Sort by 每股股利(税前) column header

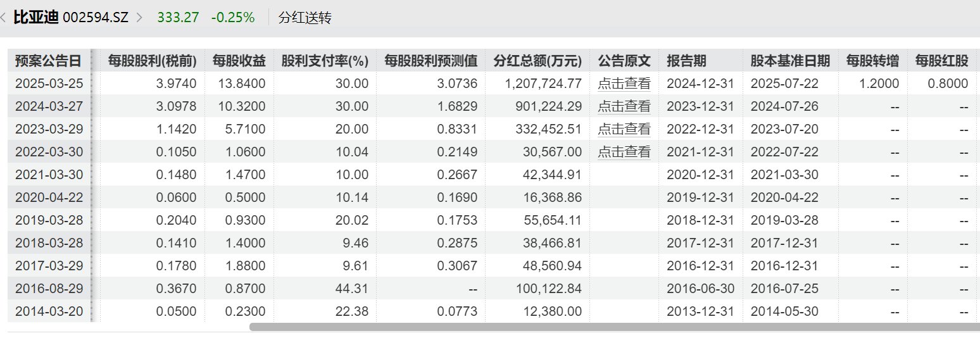pyautogui.click(x=152, y=61)
